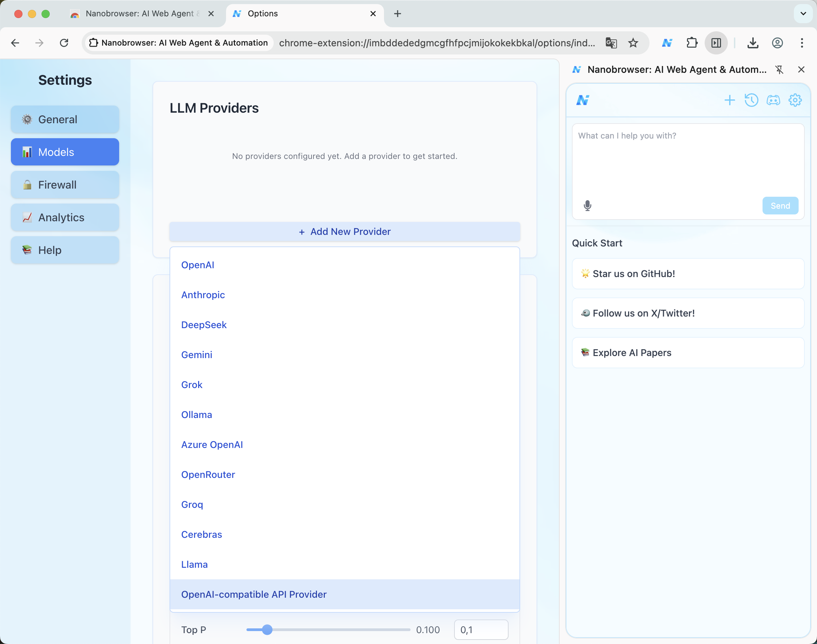Select Azure OpenAI provider
This screenshot has width=817, height=644.
(345, 445)
